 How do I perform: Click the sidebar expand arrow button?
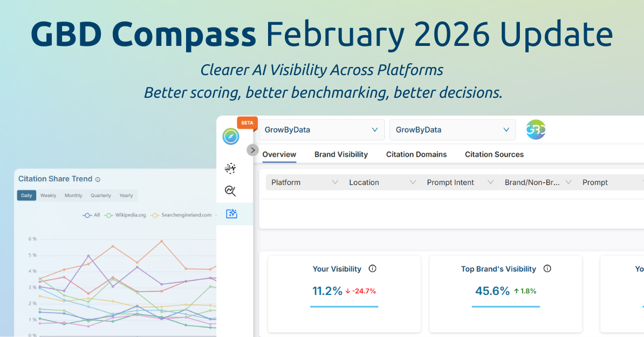(252, 150)
